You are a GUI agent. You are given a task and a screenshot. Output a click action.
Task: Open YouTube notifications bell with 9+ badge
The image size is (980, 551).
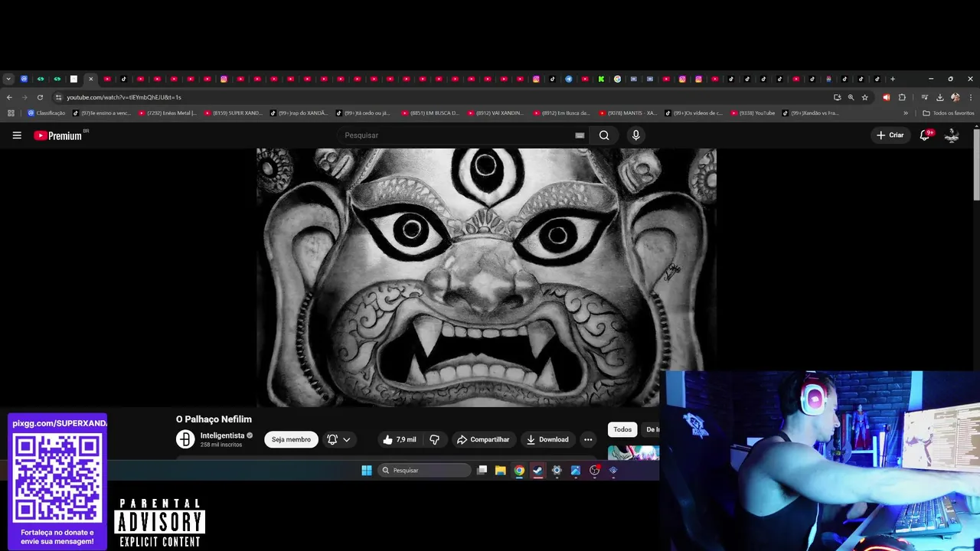[925, 135]
